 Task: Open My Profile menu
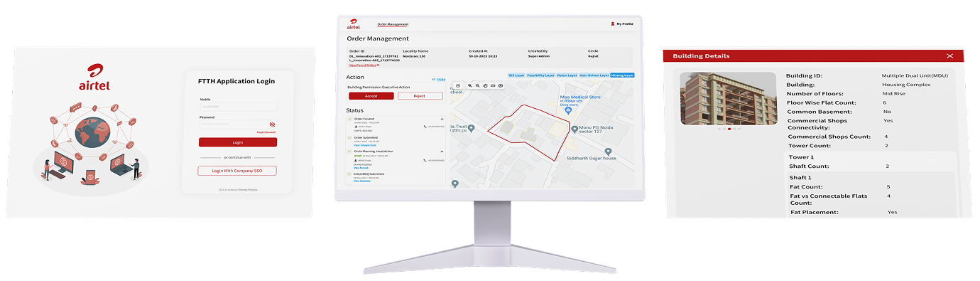tap(622, 23)
